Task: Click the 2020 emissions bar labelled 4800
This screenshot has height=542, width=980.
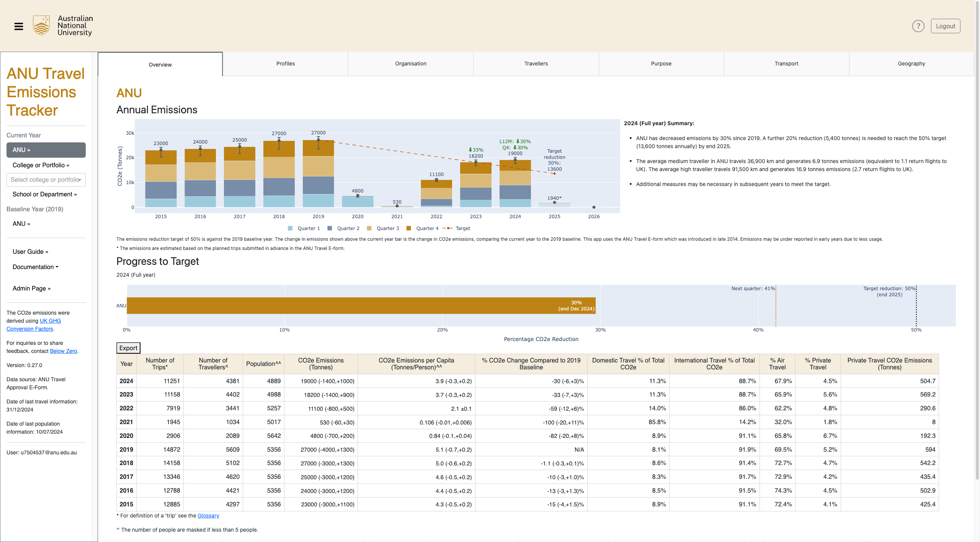Action: click(x=358, y=202)
